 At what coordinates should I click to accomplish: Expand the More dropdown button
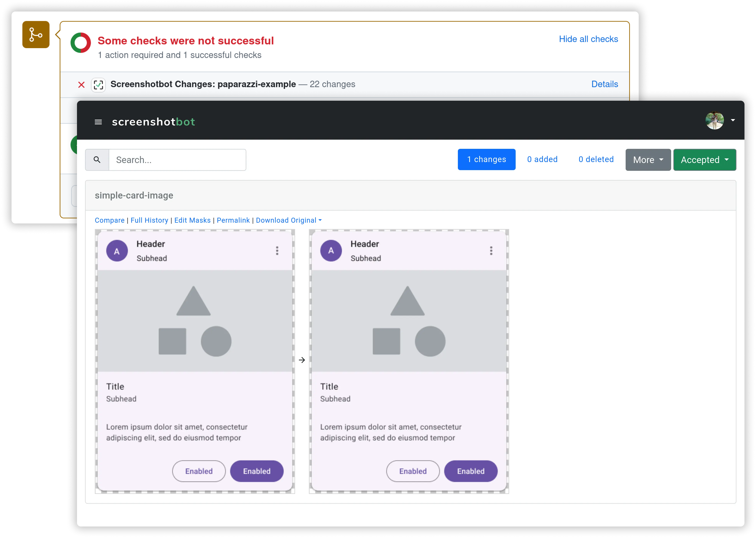click(x=648, y=160)
